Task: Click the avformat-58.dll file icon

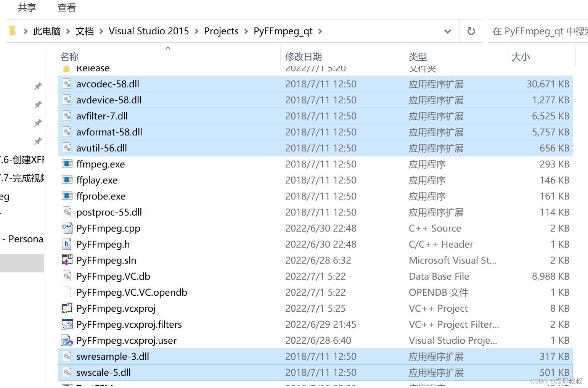Action: pos(67,132)
